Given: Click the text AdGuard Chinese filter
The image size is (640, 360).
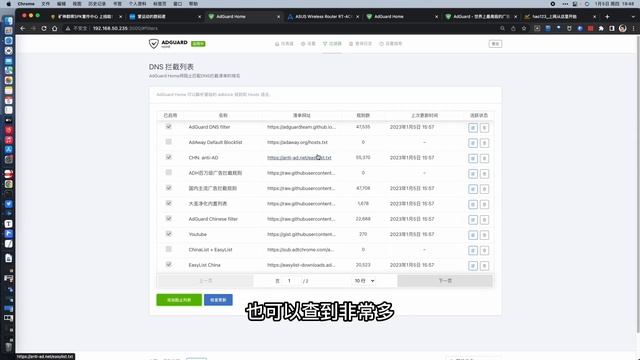Looking at the screenshot, I should click(213, 219).
